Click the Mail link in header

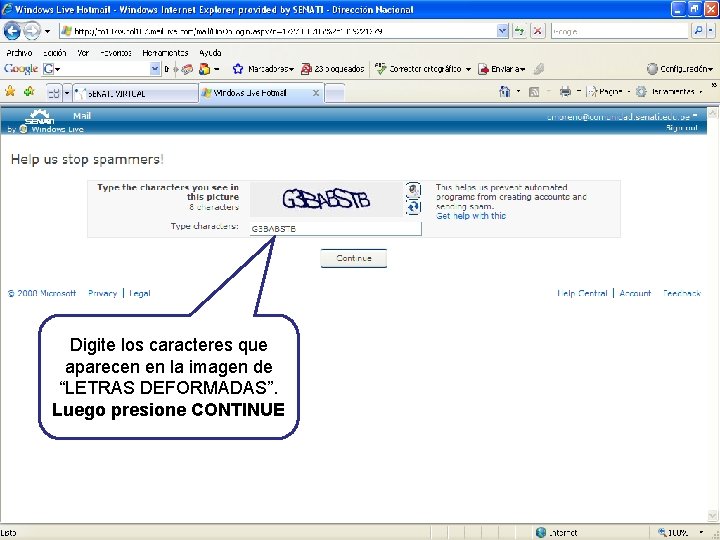(82, 116)
